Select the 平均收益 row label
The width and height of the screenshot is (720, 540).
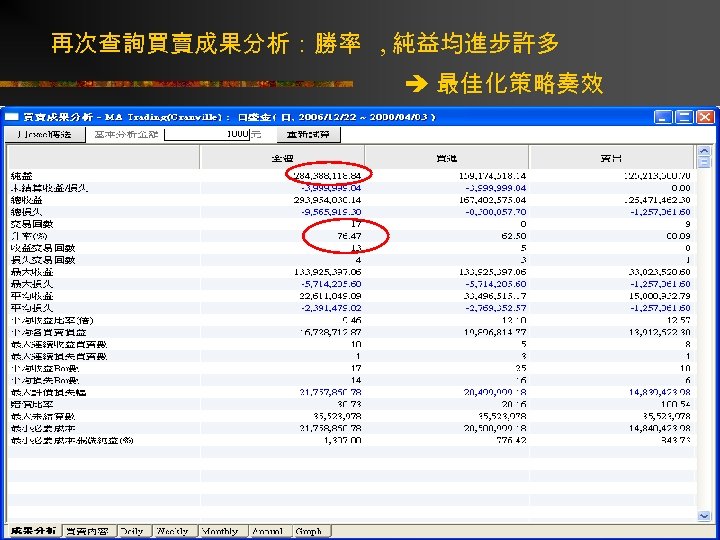tap(32, 296)
